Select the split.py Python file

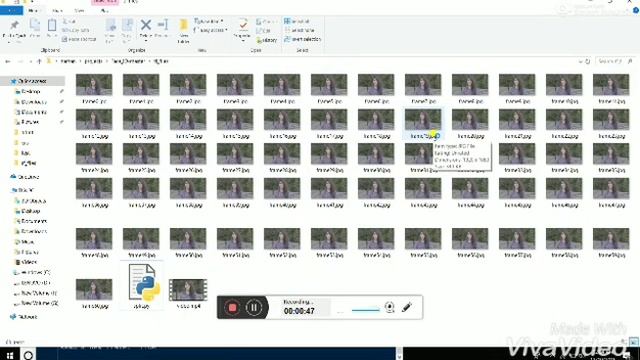141,285
